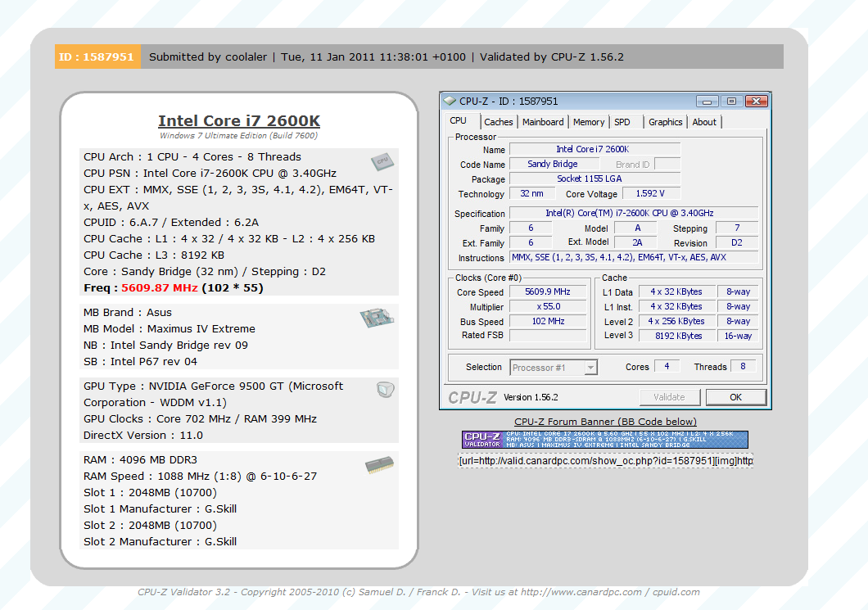Click the DirectX Version 11.0 line
This screenshot has width=868, height=610.
pos(143,435)
